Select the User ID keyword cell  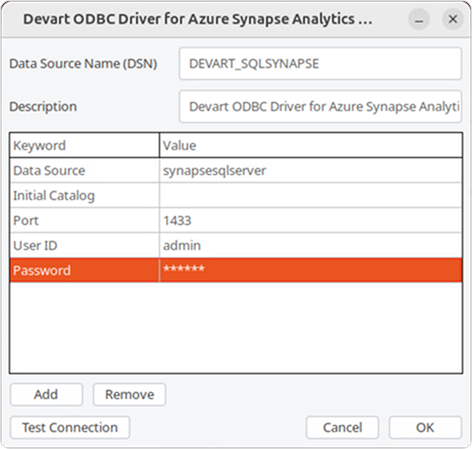pyautogui.click(x=85, y=245)
